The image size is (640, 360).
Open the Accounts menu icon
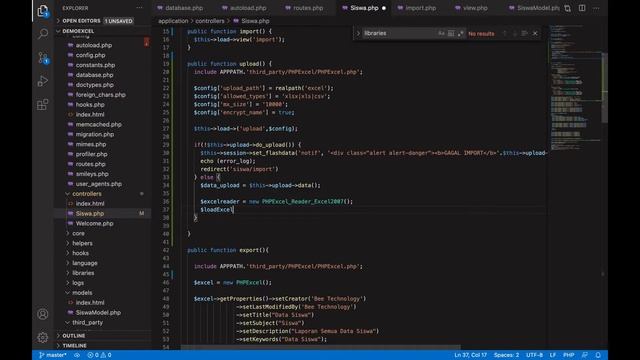[43, 314]
